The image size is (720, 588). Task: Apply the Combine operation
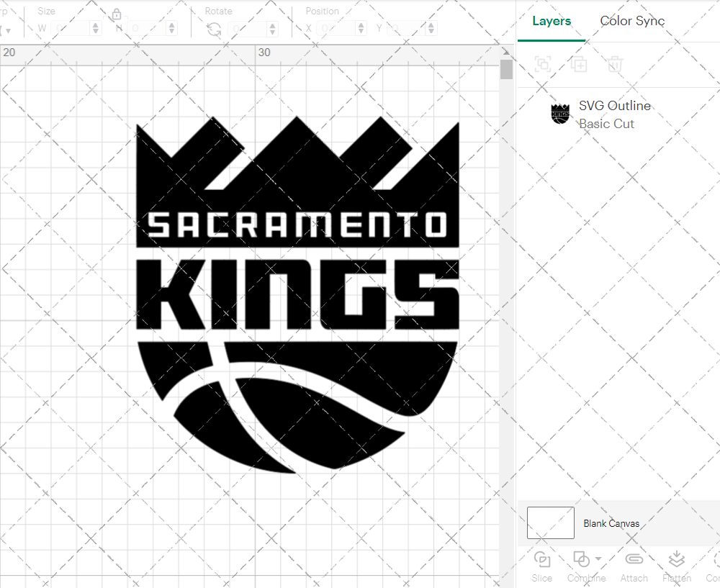coord(582,559)
